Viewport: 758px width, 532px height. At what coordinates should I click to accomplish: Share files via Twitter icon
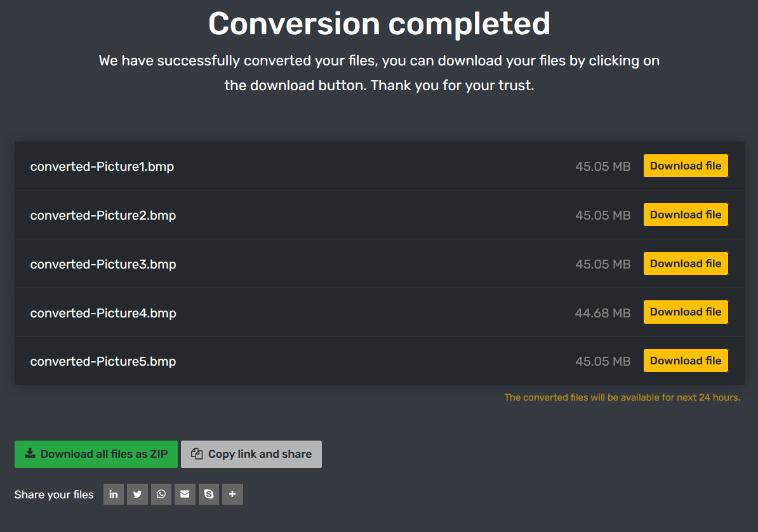click(137, 495)
